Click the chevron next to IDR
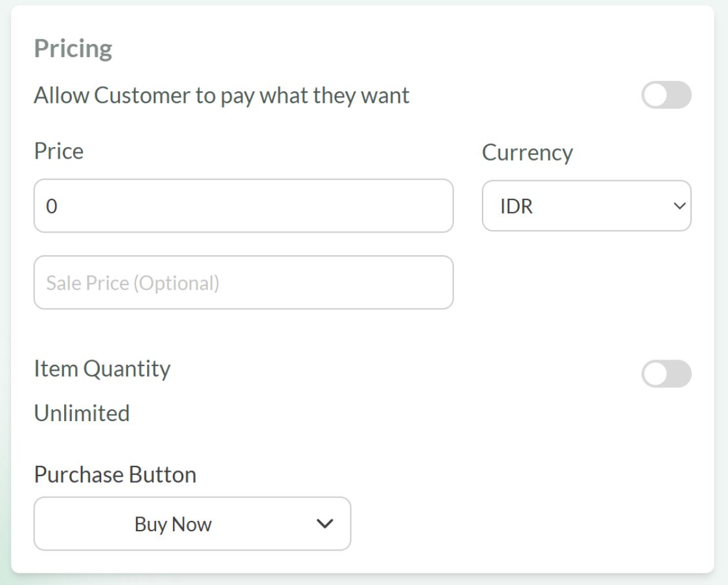Viewport: 728px width, 585px height. click(x=678, y=206)
